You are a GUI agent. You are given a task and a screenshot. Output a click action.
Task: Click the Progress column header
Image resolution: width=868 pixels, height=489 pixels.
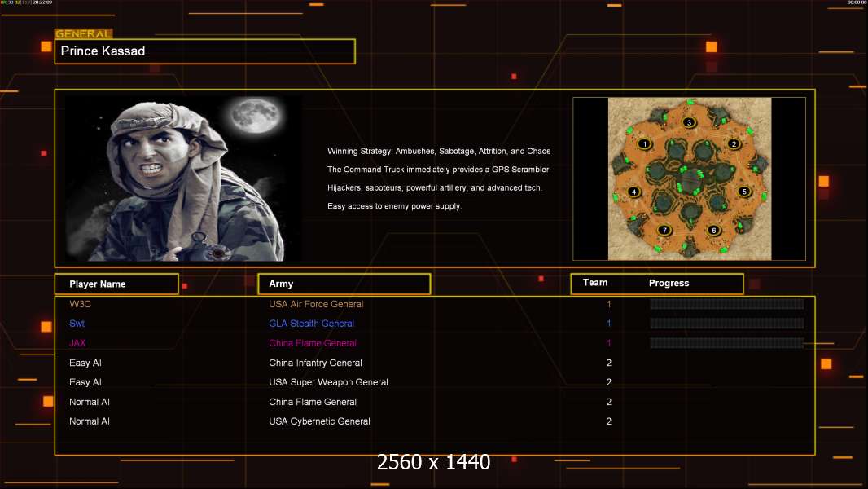(669, 283)
